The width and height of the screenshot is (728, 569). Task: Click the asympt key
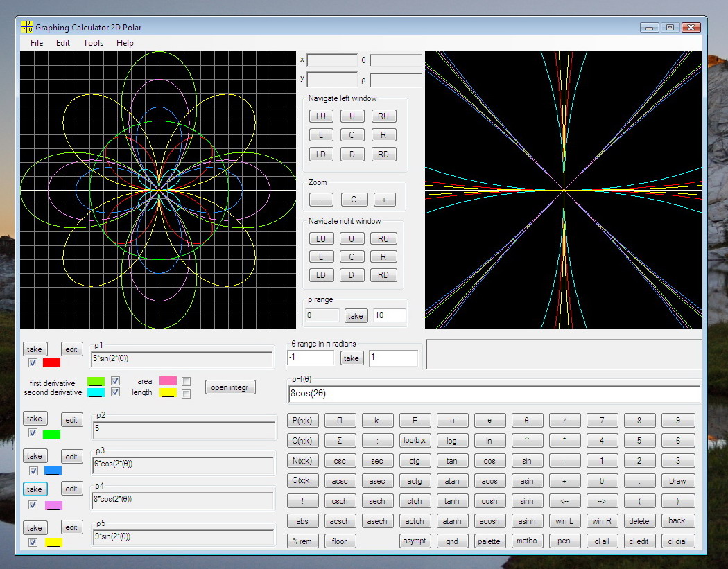[x=415, y=541]
